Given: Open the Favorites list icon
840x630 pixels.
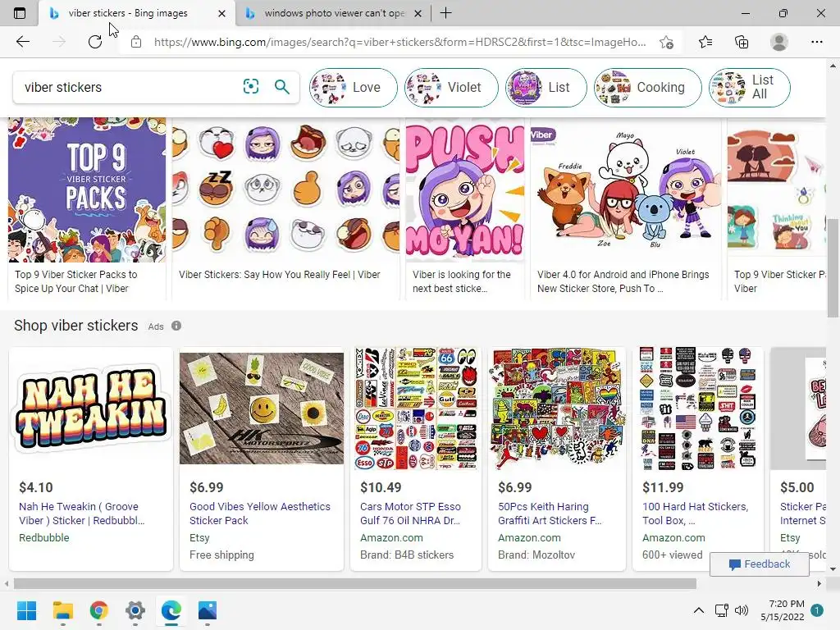Looking at the screenshot, I should click(x=705, y=42).
